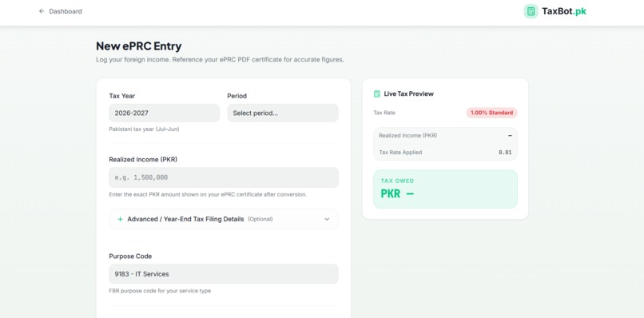
Task: Click the chevron on Advanced details row
Action: tap(327, 219)
